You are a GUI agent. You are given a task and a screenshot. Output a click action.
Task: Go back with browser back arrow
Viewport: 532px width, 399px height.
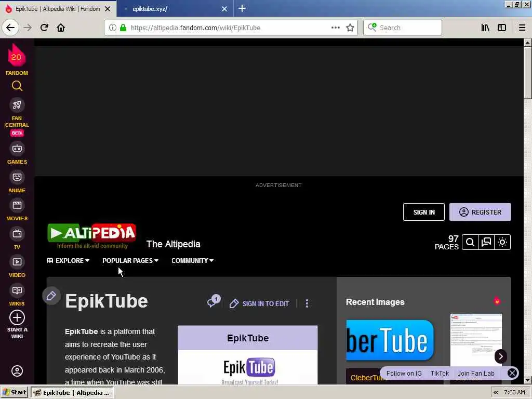point(10,28)
